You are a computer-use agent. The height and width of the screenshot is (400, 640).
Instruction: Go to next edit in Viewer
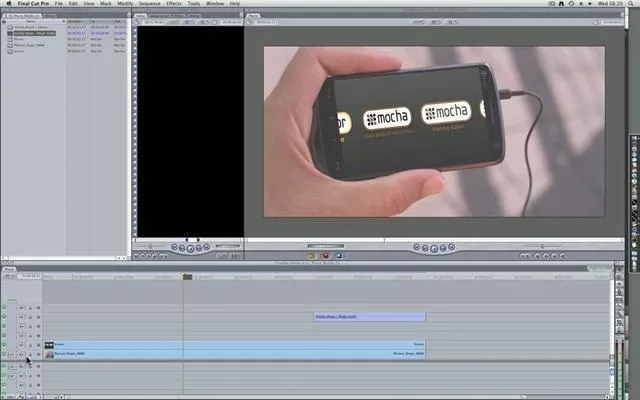(207, 247)
